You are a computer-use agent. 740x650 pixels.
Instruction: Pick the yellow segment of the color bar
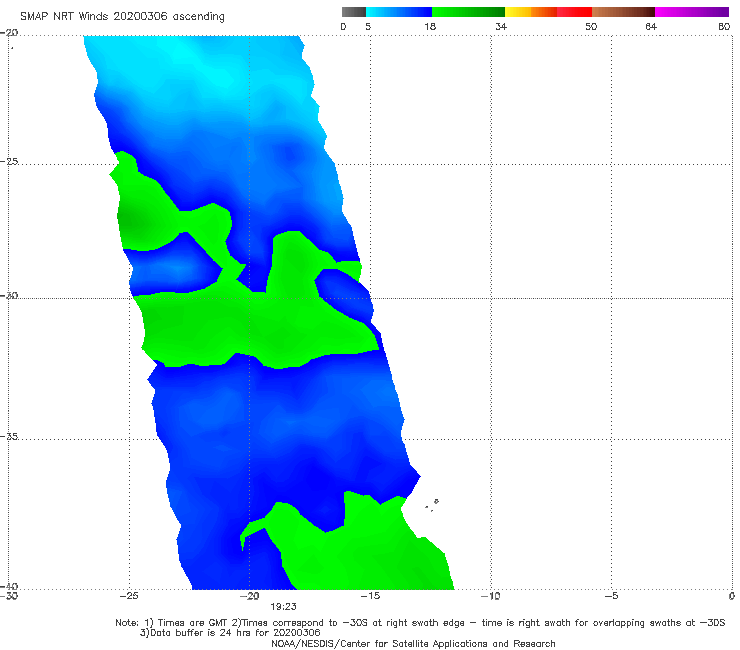518,12
